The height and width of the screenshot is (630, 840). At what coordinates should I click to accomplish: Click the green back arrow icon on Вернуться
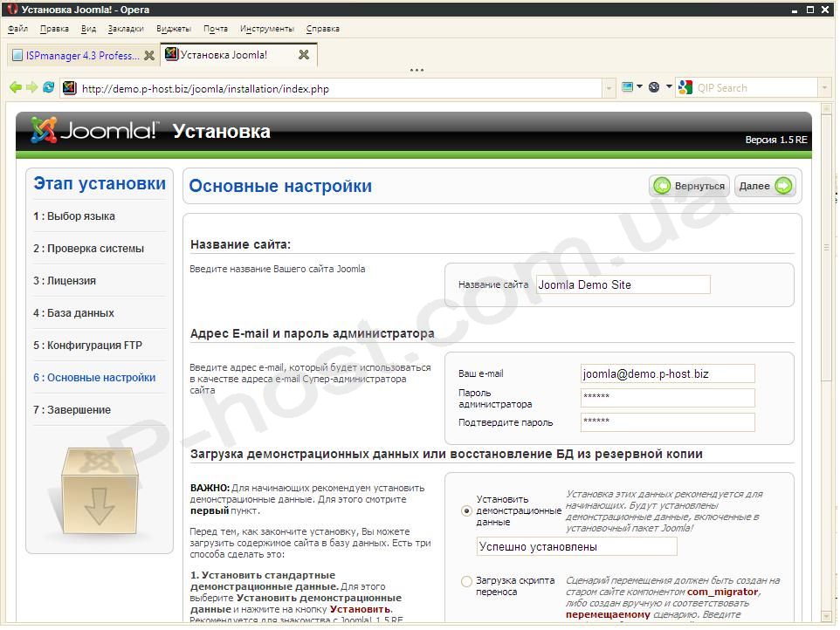point(662,186)
